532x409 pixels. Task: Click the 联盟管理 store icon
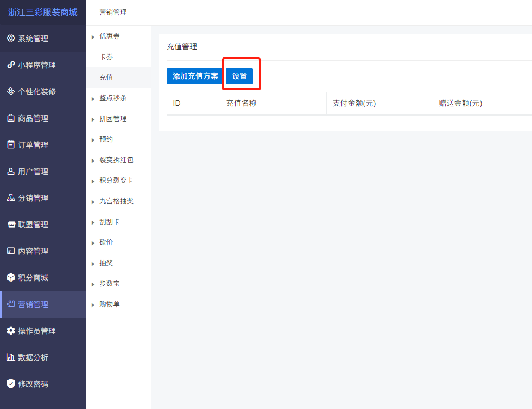[x=11, y=224]
